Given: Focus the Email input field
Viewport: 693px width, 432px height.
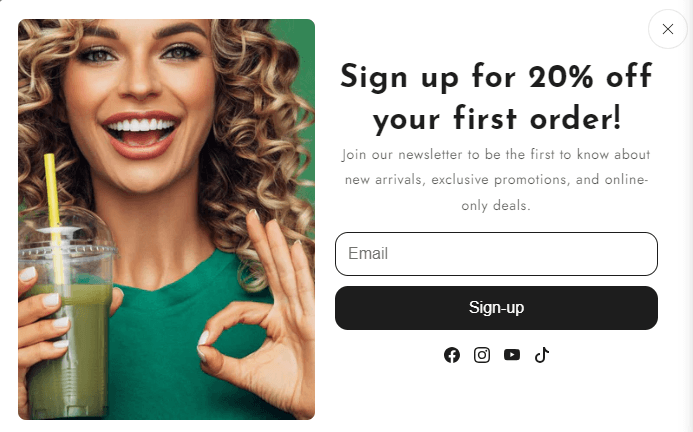Looking at the screenshot, I should pyautogui.click(x=496, y=254).
